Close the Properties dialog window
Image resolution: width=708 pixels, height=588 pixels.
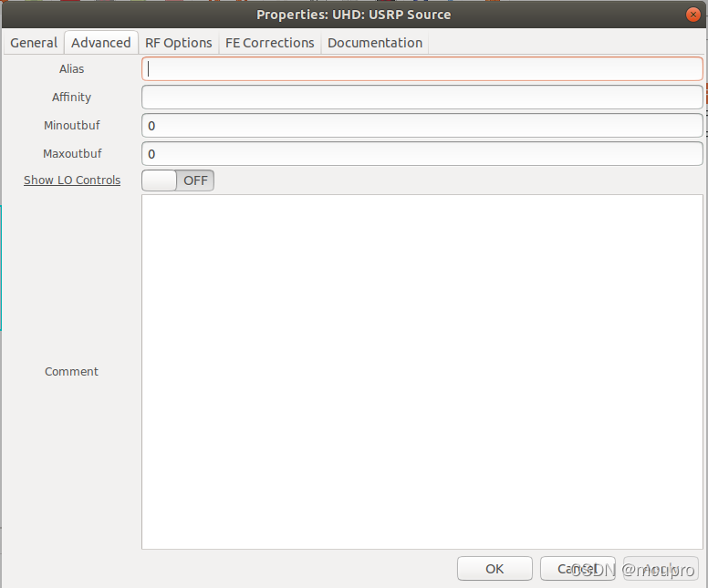(x=693, y=15)
